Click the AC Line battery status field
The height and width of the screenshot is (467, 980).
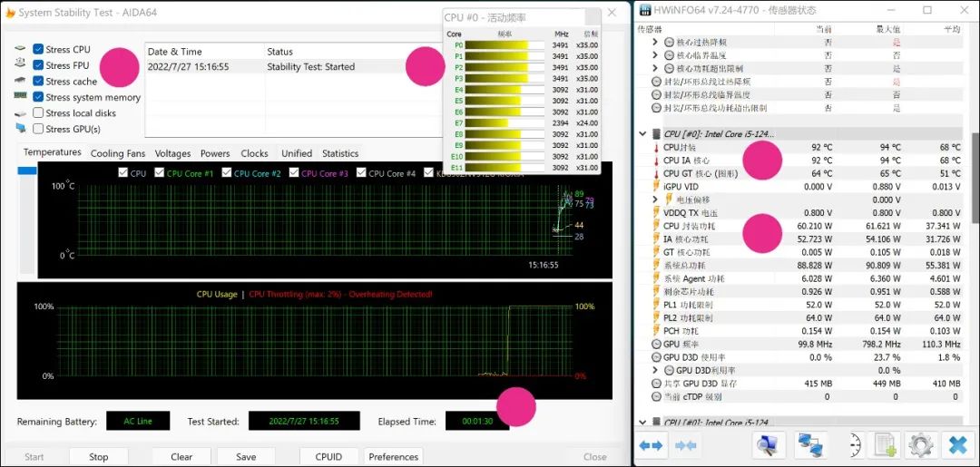[x=138, y=422]
